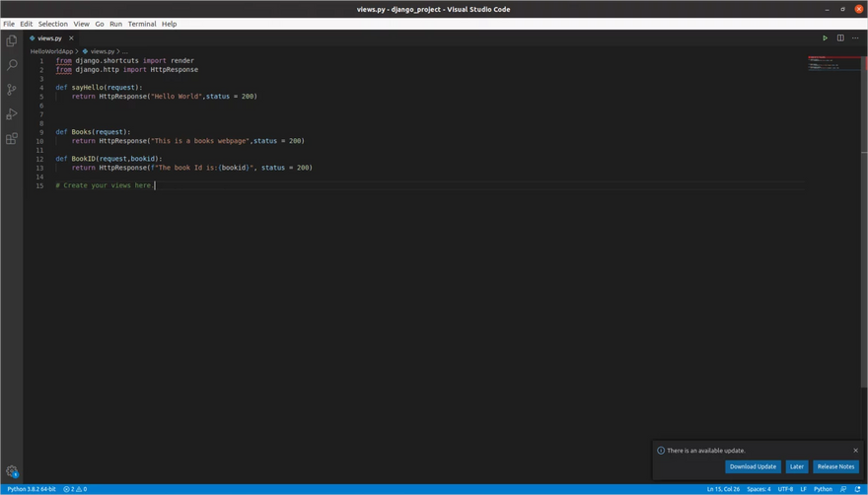868x495 pixels.
Task: Open the Selection menu
Action: tap(52, 24)
